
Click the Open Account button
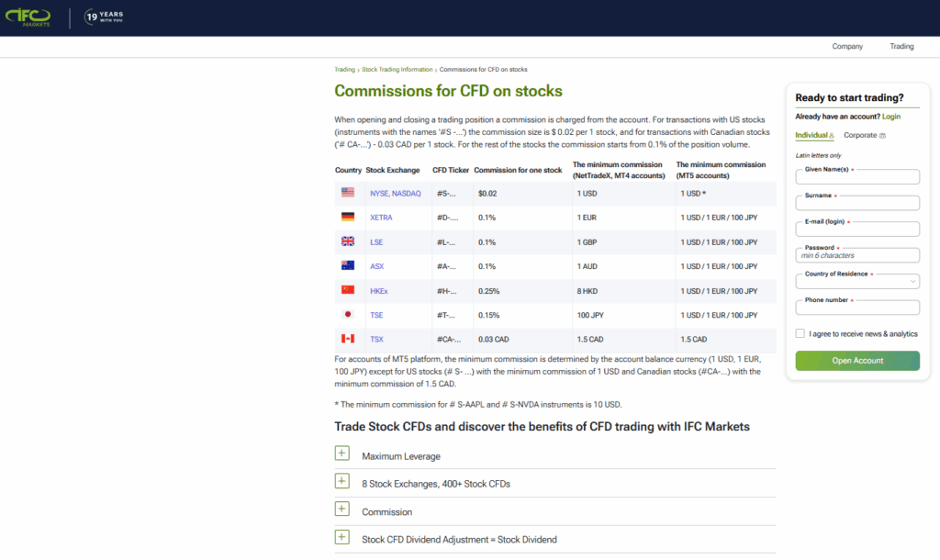[x=857, y=361]
